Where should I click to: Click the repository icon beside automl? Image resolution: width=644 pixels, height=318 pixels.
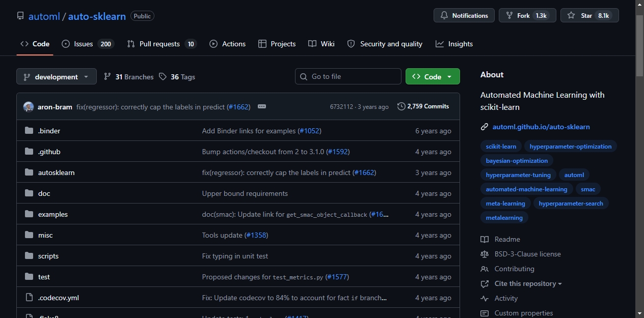coord(20,16)
